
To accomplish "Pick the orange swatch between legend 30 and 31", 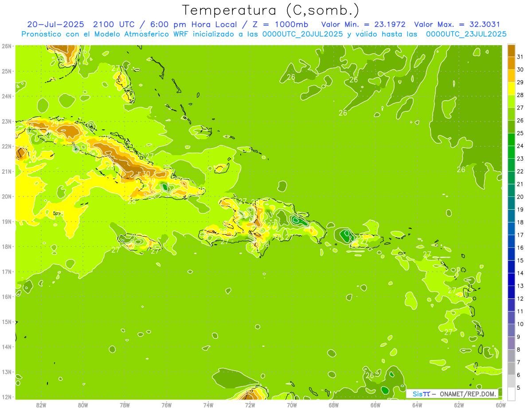I will pos(511,63).
